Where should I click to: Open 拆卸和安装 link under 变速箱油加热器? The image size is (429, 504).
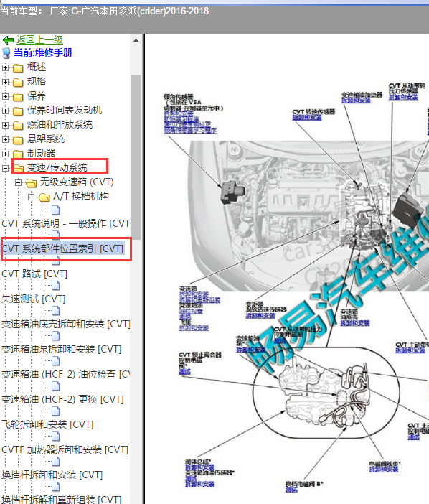pyautogui.click(x=356, y=101)
